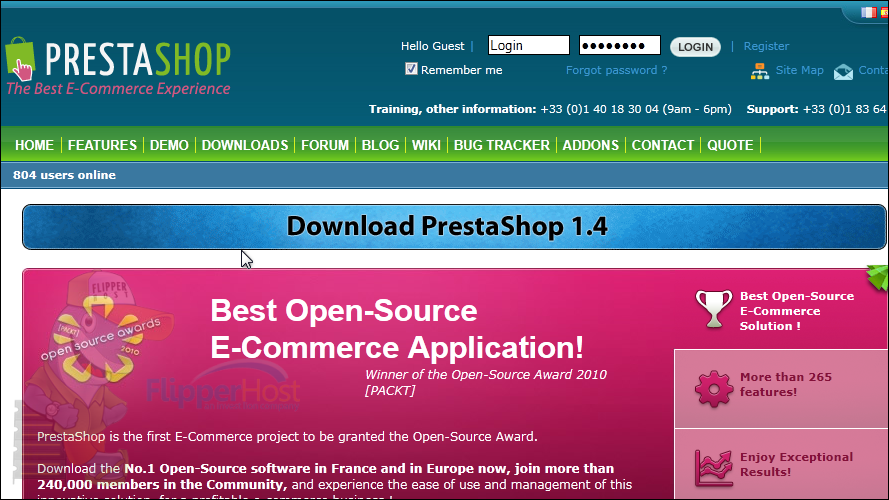This screenshot has width=889, height=500.
Task: Focus the Login username field
Action: (x=528, y=45)
